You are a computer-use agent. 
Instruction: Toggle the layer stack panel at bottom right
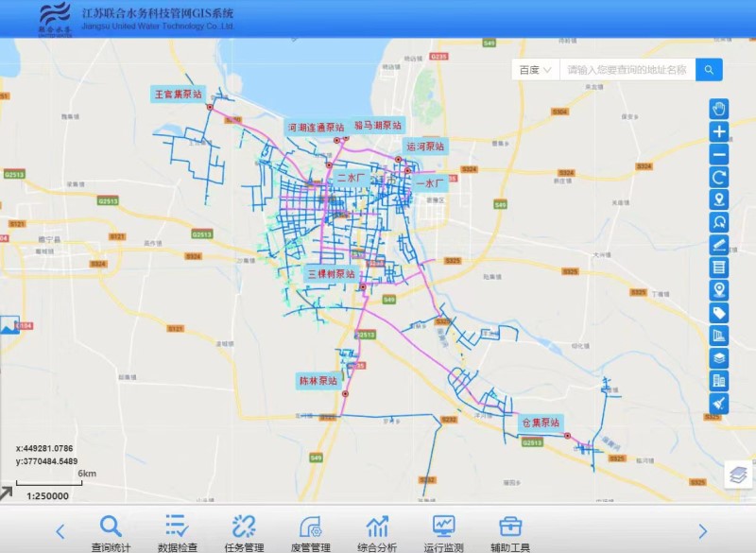click(738, 475)
